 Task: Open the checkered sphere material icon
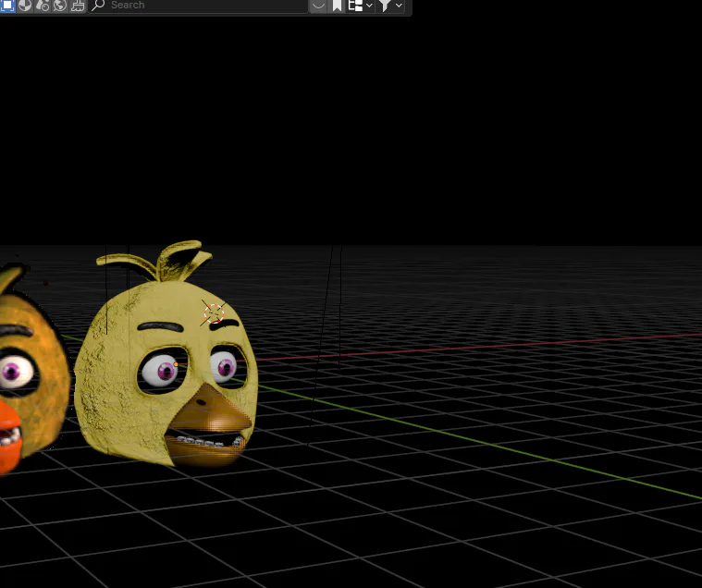click(25, 6)
